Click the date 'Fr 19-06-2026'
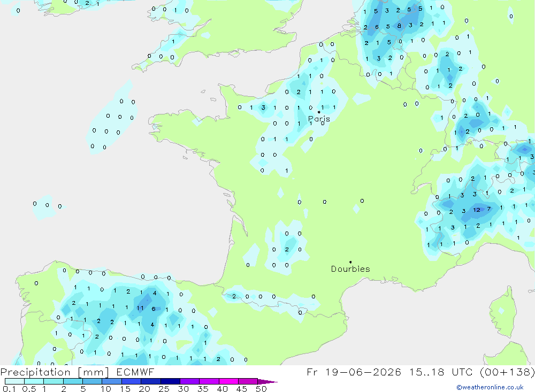535x392 pixels. pos(354,372)
